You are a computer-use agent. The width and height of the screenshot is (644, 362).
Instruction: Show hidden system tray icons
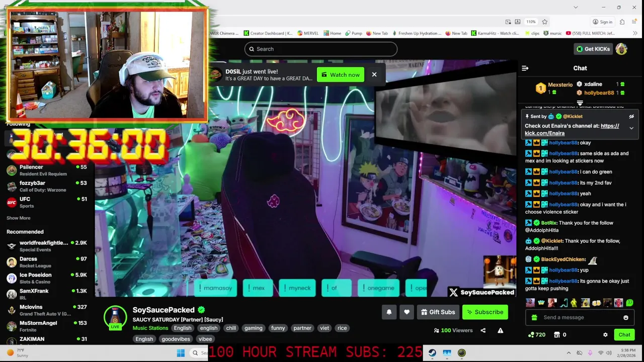coord(569,353)
